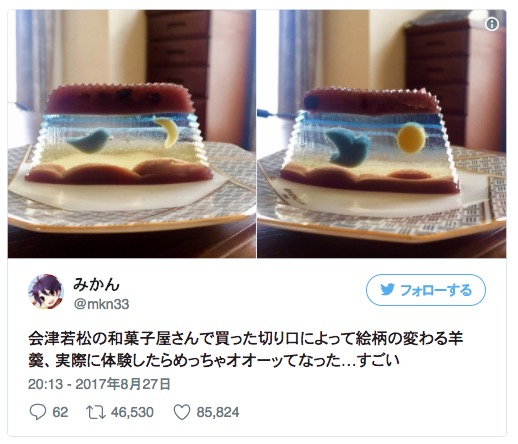Open the left yokan photo with the crescent moon
This screenshot has width=518, height=444.
click(132, 134)
